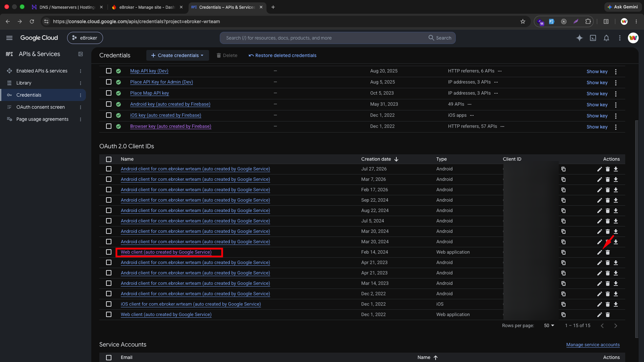Show key for Place Map API key
Viewport: 644px width, 362px height.
pyautogui.click(x=597, y=94)
